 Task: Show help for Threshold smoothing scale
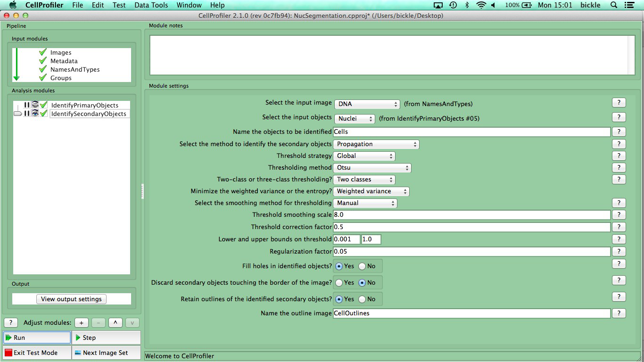point(619,214)
